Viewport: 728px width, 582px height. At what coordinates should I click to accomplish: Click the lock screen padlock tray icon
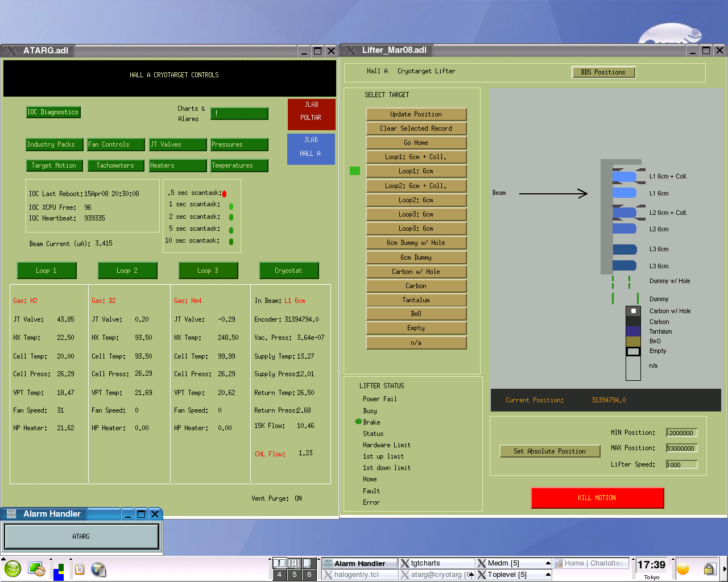(709, 568)
